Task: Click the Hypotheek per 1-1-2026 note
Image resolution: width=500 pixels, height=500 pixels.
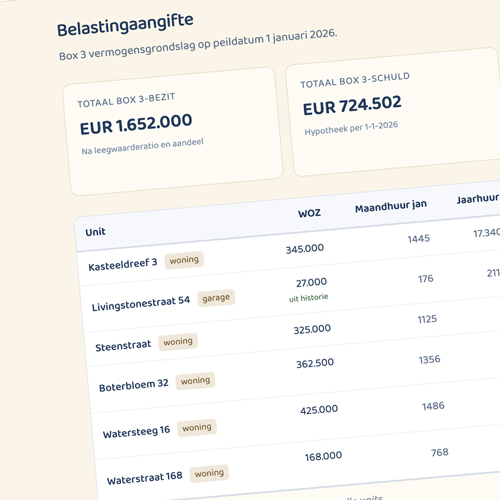Action: coord(351,128)
